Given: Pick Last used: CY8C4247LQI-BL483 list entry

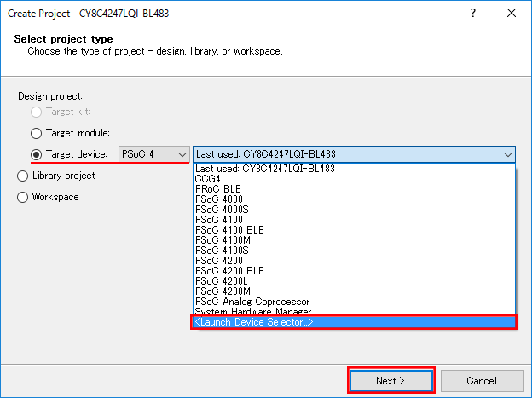Looking at the screenshot, I should [x=354, y=169].
